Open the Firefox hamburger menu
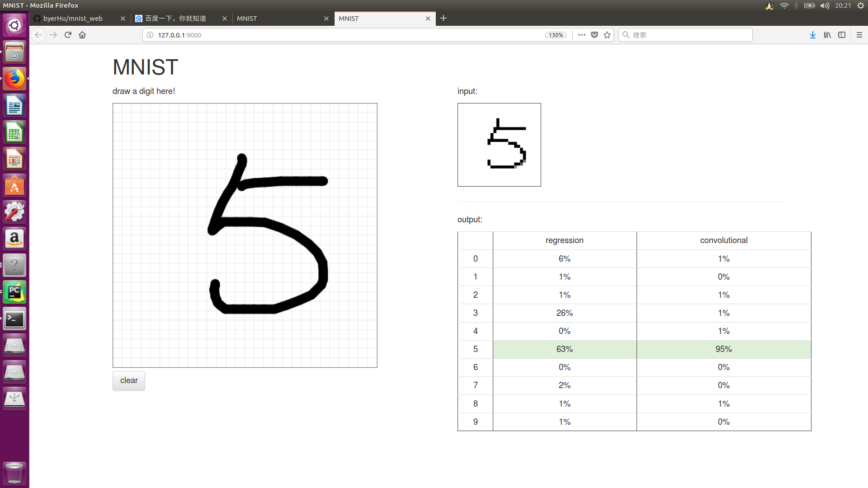Screen dimensions: 868x488 [x=859, y=35]
